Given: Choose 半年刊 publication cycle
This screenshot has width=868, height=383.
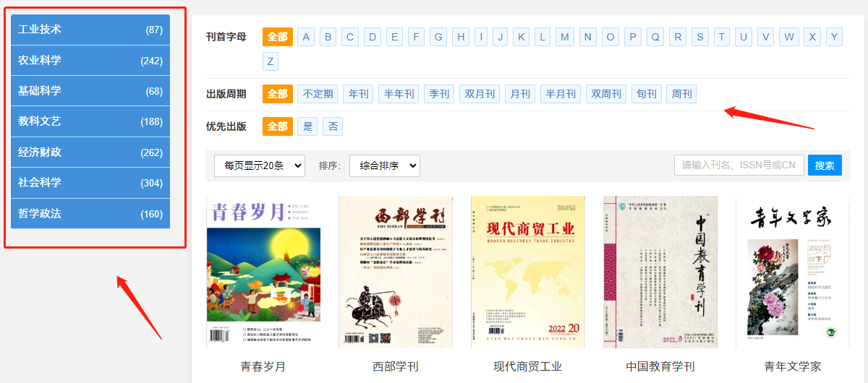Looking at the screenshot, I should click(x=399, y=94).
